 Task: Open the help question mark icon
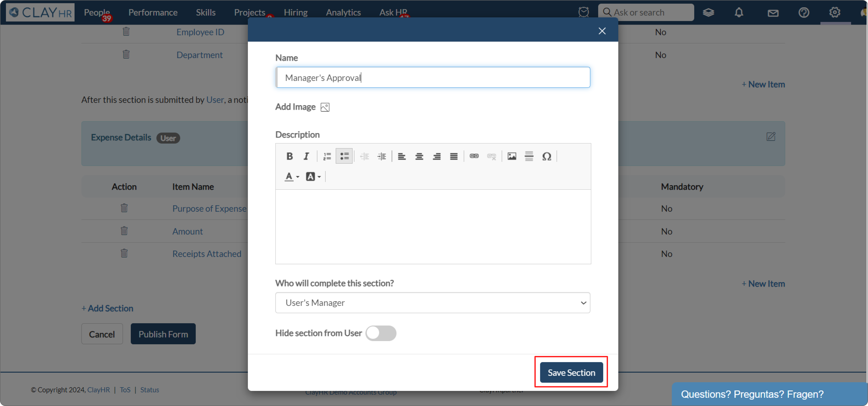[804, 12]
